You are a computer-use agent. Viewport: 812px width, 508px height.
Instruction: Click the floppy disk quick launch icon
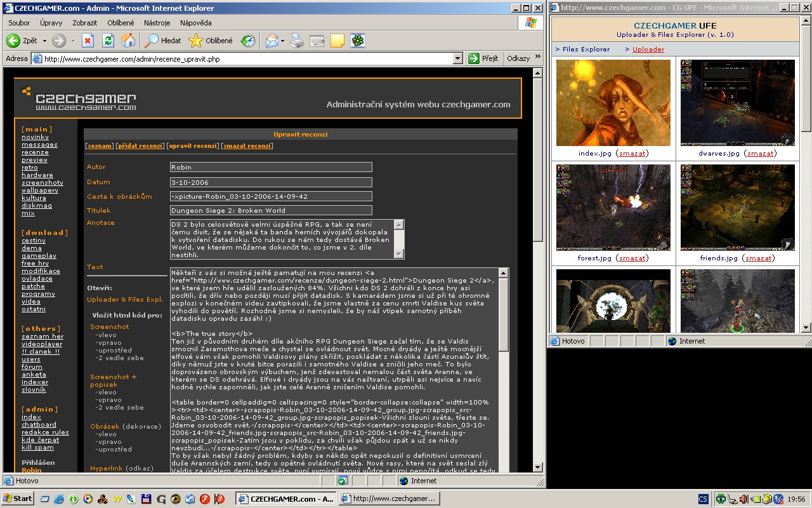(147, 498)
